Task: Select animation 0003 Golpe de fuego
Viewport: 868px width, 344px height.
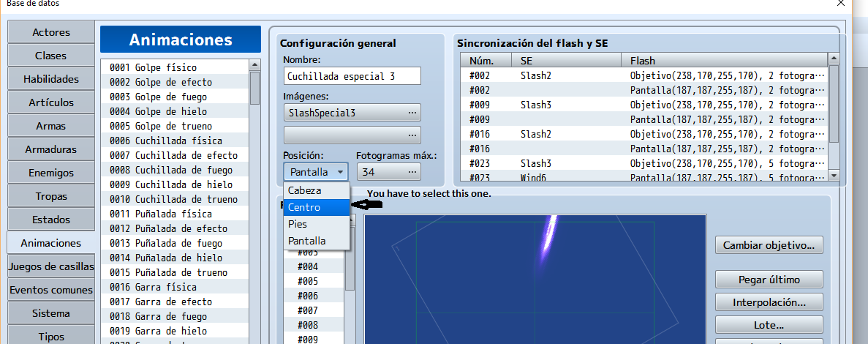Action: (175, 97)
